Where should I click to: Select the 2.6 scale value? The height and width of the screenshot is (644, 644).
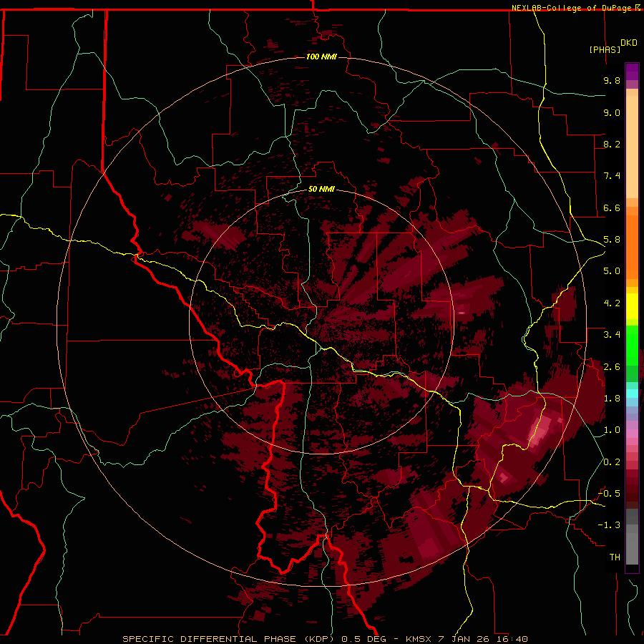pos(612,367)
